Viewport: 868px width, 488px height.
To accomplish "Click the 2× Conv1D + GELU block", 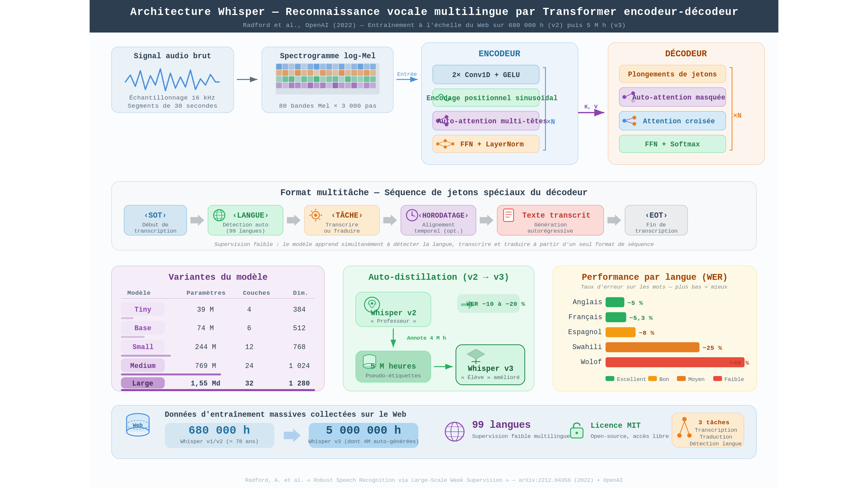I will click(x=485, y=75).
